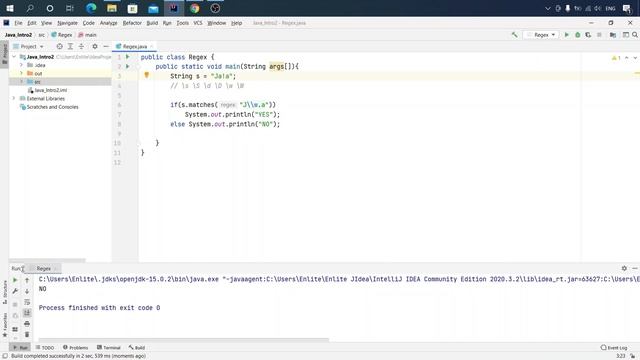Rerun Regex from Run panel play icon
Image resolution: width=640 pixels, height=360 pixels.
15,280
